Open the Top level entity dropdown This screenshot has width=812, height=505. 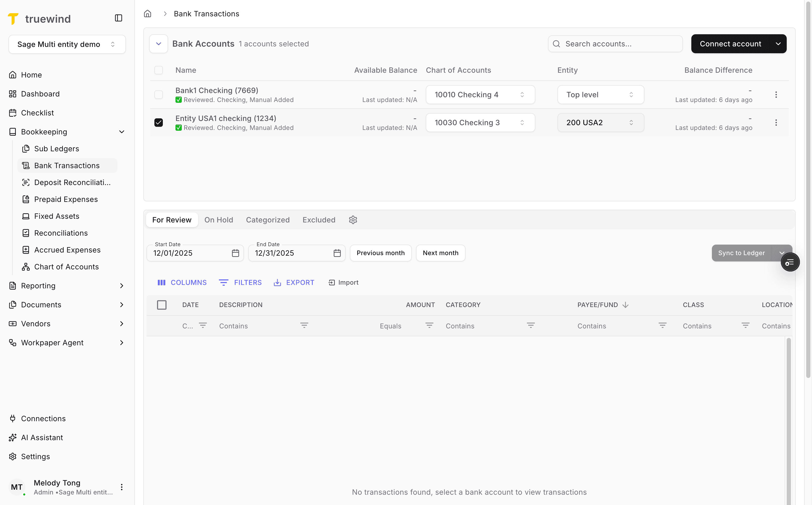point(600,95)
